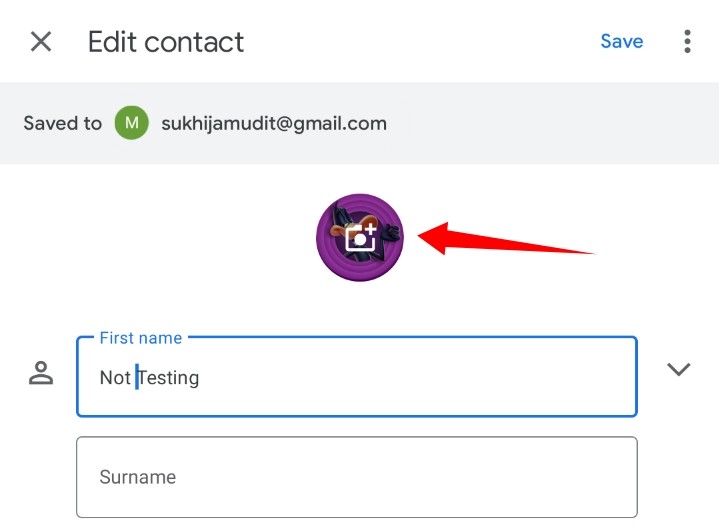Place cursor on word "Testing"

[170, 378]
